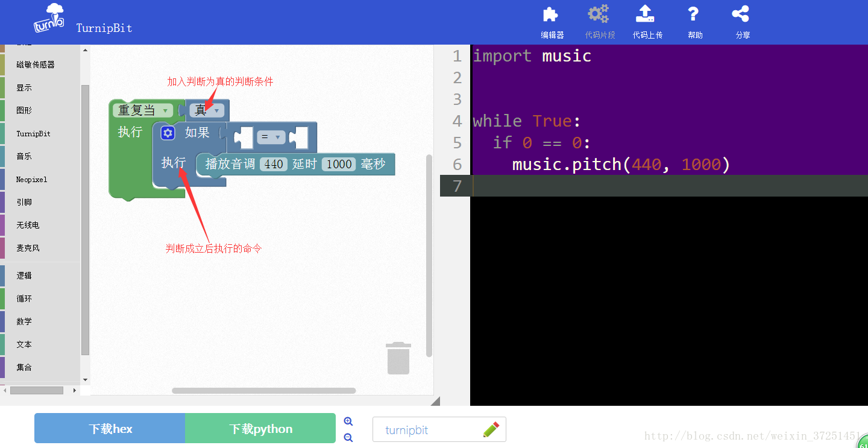Click the right empty slot of = block

298,137
